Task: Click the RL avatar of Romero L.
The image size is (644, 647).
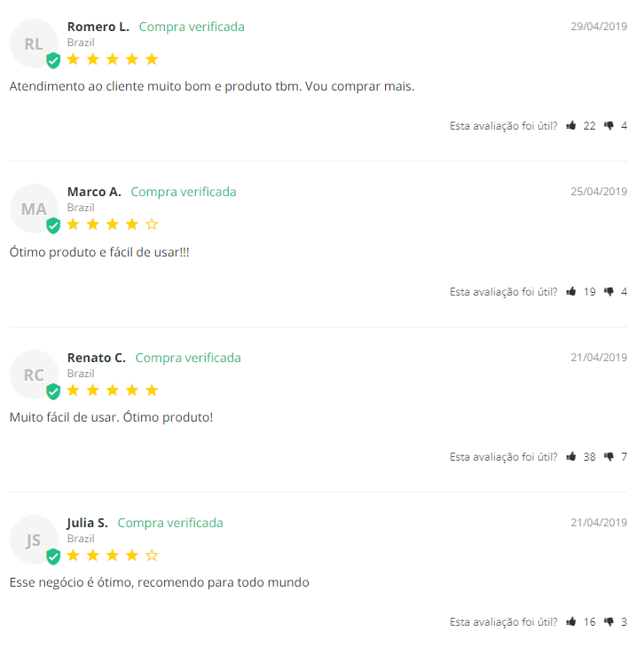Action: point(34,43)
